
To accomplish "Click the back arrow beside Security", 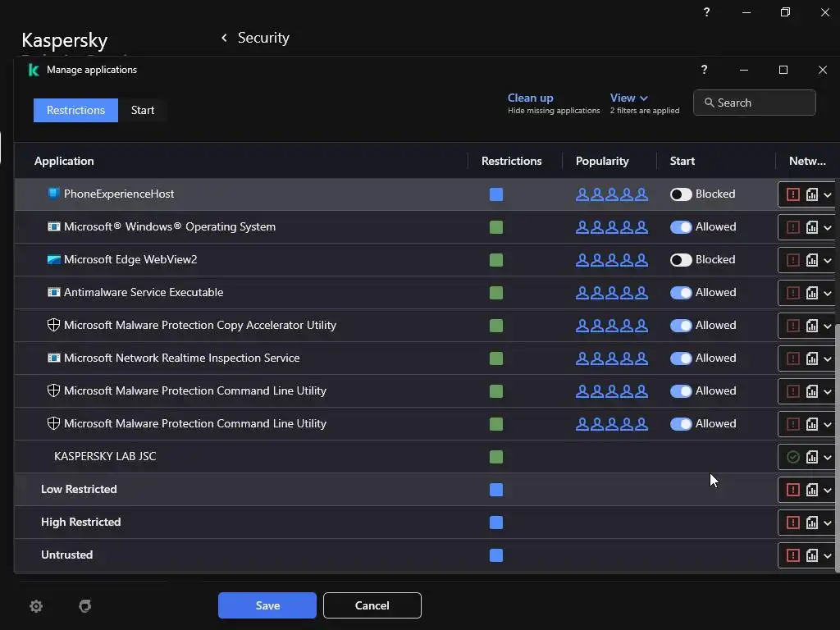I will click(x=224, y=38).
